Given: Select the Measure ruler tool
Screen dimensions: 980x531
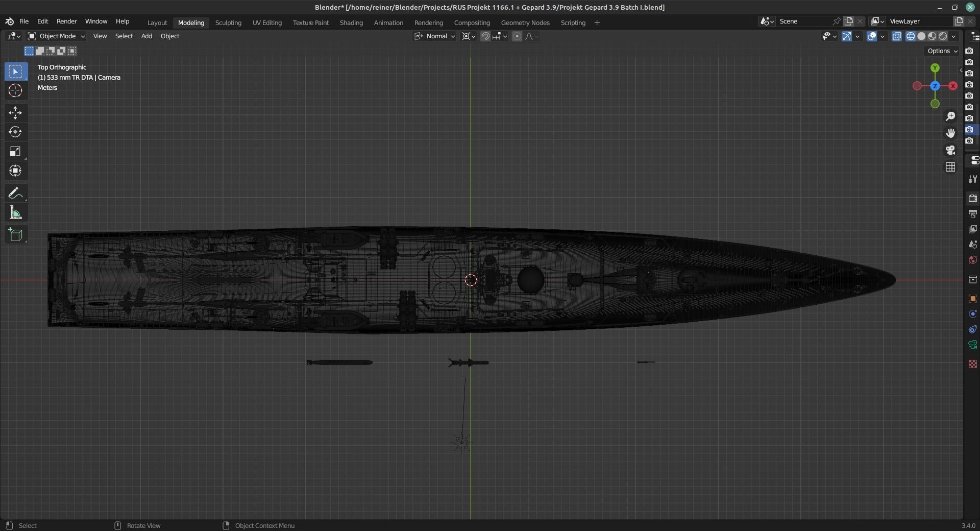Looking at the screenshot, I should [x=15, y=213].
